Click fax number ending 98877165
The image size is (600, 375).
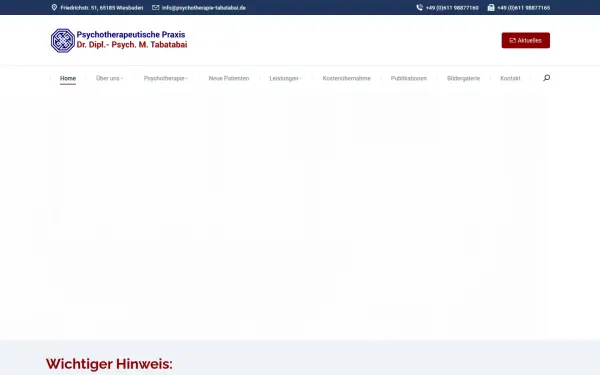(x=523, y=8)
